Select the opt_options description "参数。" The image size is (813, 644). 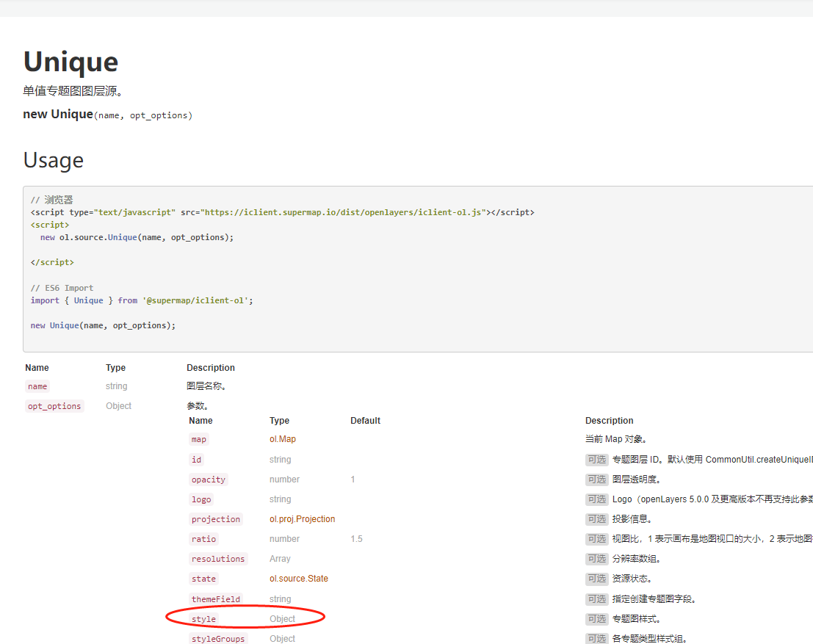[x=198, y=406]
